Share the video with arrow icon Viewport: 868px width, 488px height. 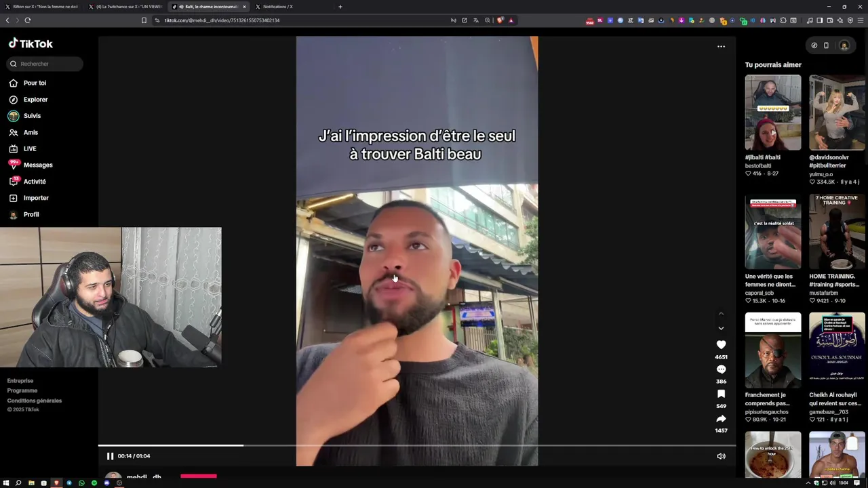point(721,419)
